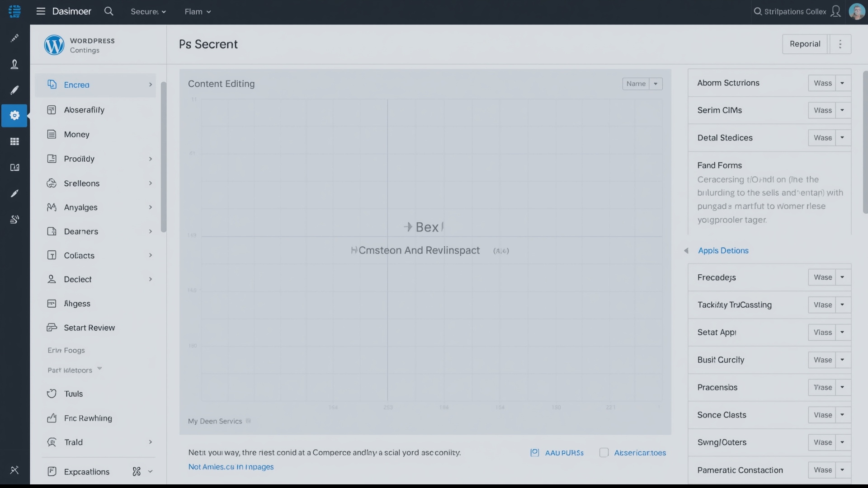The width and height of the screenshot is (868, 488).
Task: Open the Secure menu in top bar
Action: tap(148, 12)
